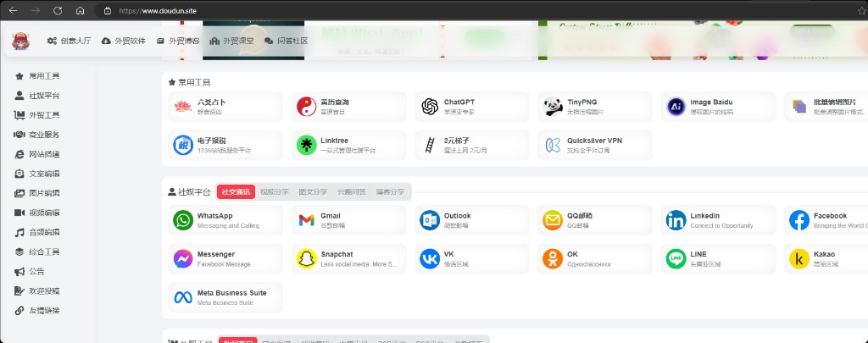Click the browser home icon
This screenshot has height=343, width=868.
[81, 10]
